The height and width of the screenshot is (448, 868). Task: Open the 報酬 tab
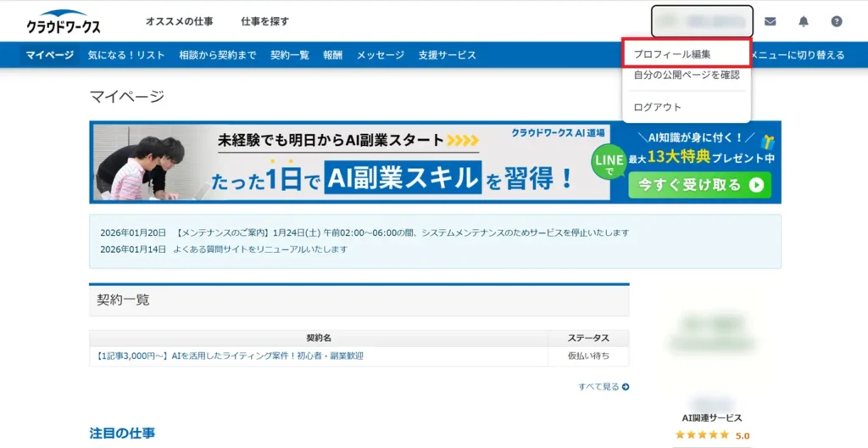click(x=332, y=55)
